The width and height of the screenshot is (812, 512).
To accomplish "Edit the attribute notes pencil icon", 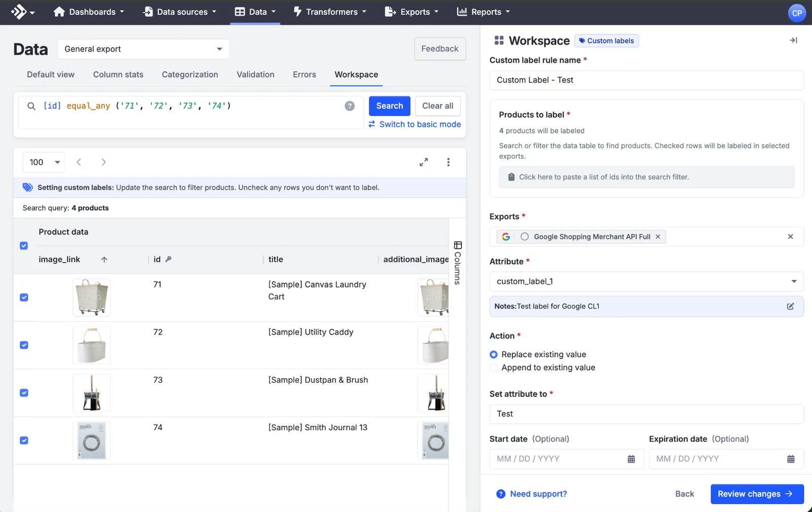I will coord(790,306).
